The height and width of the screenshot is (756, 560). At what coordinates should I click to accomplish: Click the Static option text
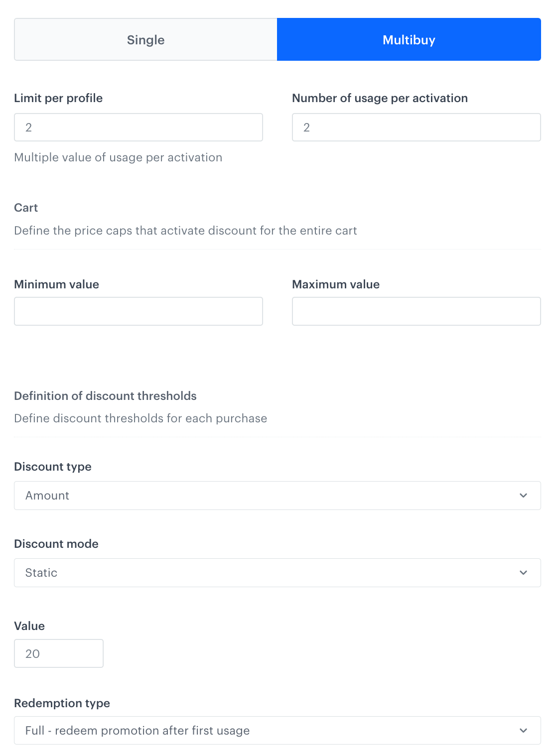tap(40, 572)
